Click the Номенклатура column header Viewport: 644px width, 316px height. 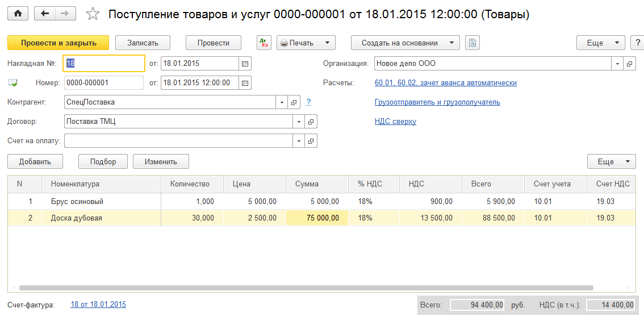point(101,184)
